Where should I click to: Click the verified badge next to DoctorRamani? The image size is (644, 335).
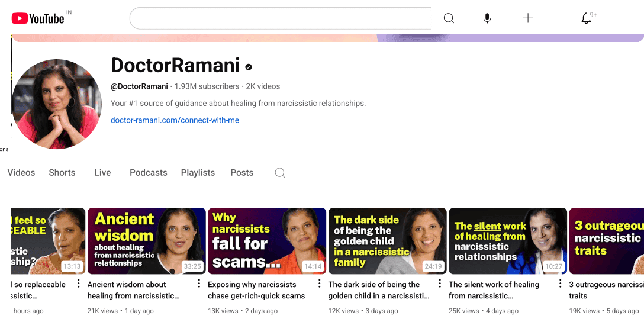pyautogui.click(x=249, y=66)
